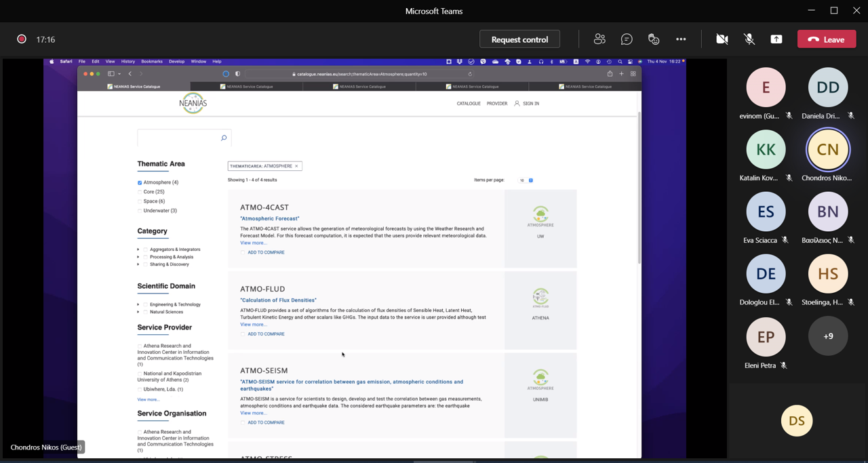Open Safari sidebar dropdown arrow
The height and width of the screenshot is (463, 868).
click(x=119, y=74)
